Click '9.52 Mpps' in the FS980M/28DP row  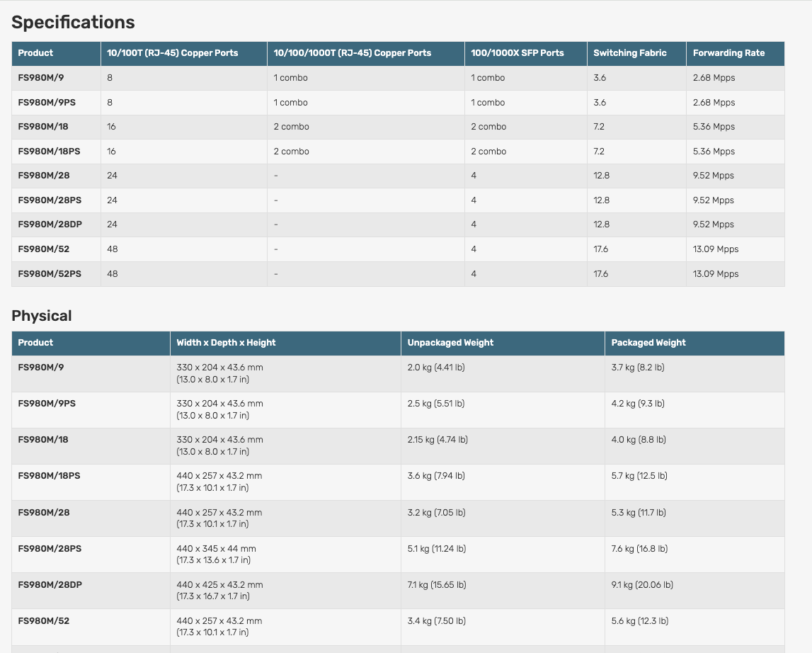coord(714,225)
